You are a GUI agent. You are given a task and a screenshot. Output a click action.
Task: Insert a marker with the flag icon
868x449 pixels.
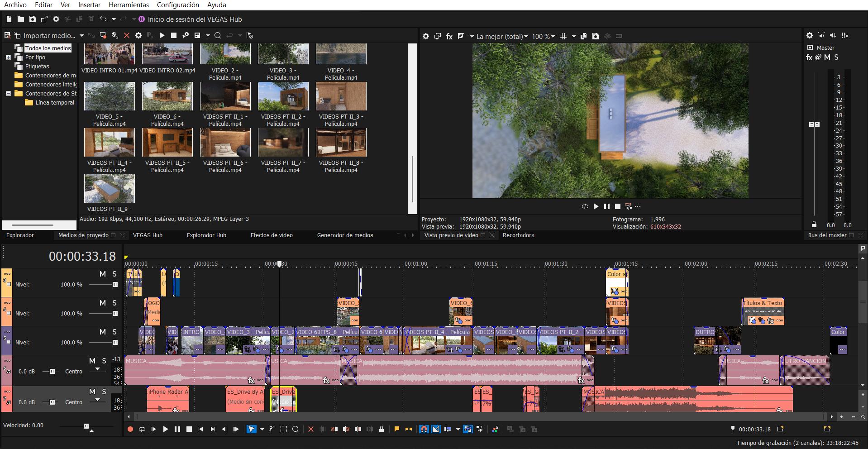(x=396, y=429)
